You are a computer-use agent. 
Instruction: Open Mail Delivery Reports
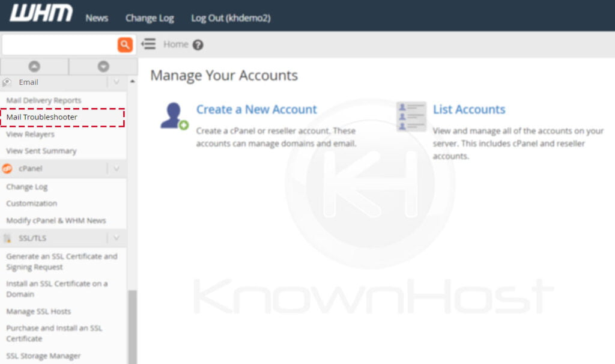[43, 100]
